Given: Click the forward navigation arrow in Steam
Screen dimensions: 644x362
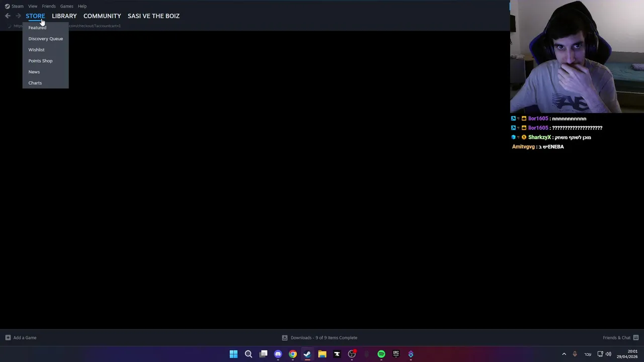Looking at the screenshot, I should (x=18, y=16).
